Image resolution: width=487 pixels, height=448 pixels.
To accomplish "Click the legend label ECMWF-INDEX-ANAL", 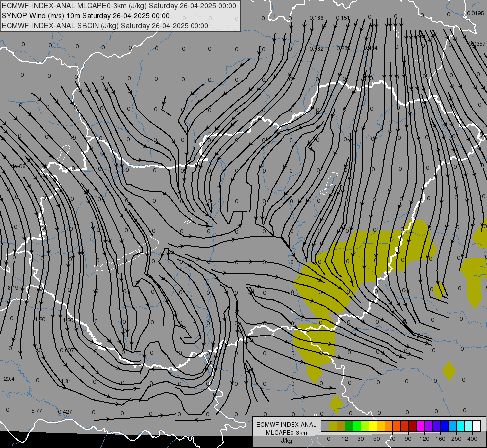I will 287,425.
